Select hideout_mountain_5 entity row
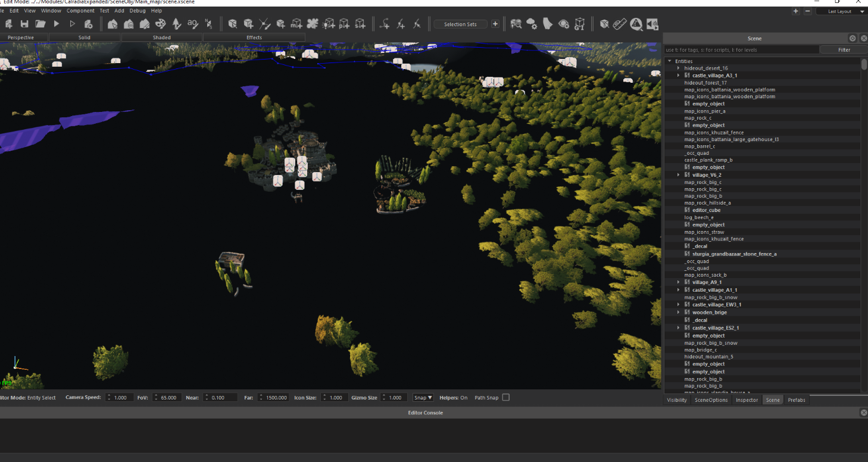868x462 pixels. tap(763, 357)
